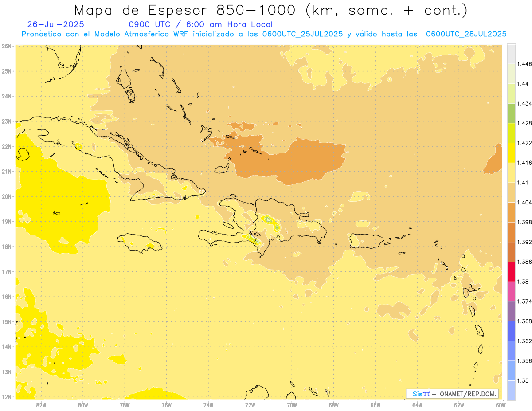Select the pale yellow swatch between 1.41 and 1.416

(511, 172)
